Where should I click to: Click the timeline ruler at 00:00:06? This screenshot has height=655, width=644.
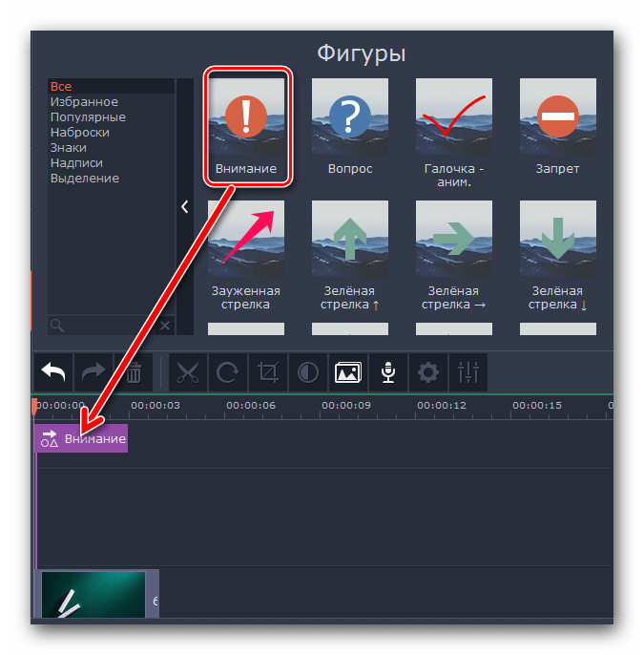tap(251, 405)
